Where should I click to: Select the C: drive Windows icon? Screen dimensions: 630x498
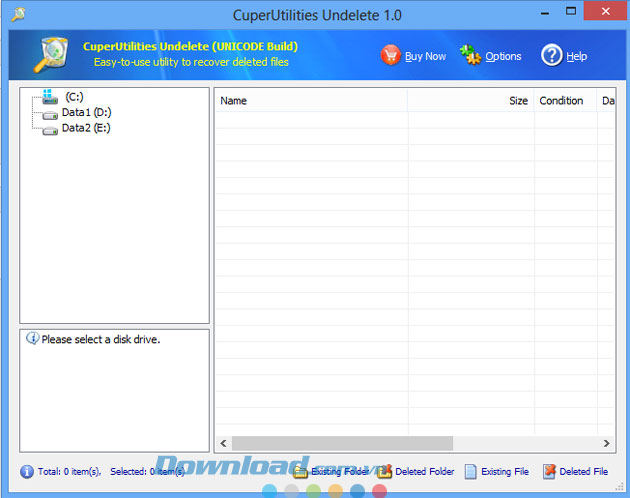(51, 98)
